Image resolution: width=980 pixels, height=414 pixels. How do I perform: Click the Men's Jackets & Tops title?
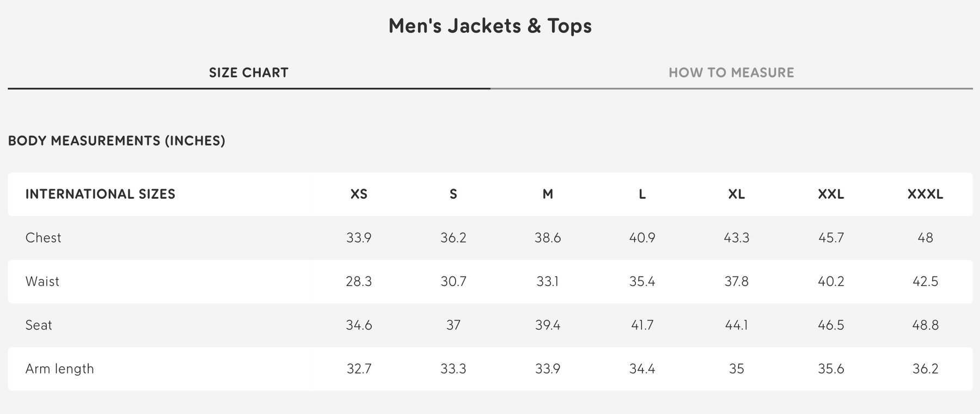point(490,26)
